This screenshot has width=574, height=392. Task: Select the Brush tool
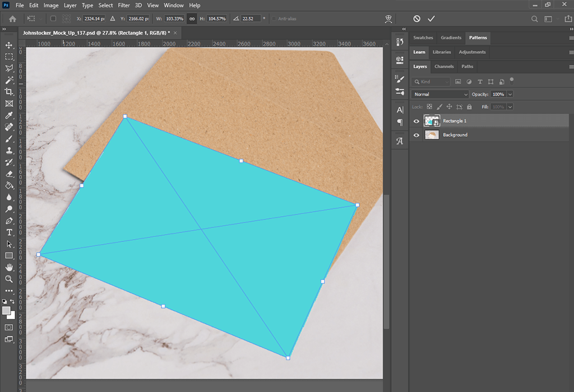9,138
